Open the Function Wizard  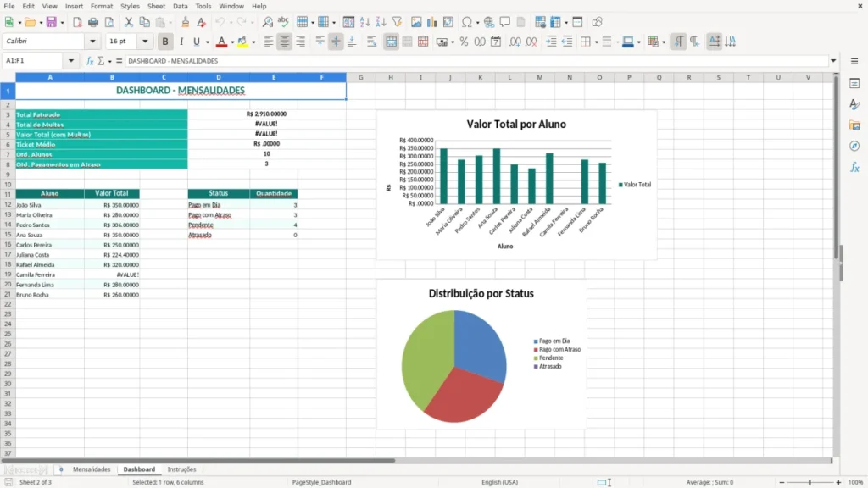click(90, 61)
